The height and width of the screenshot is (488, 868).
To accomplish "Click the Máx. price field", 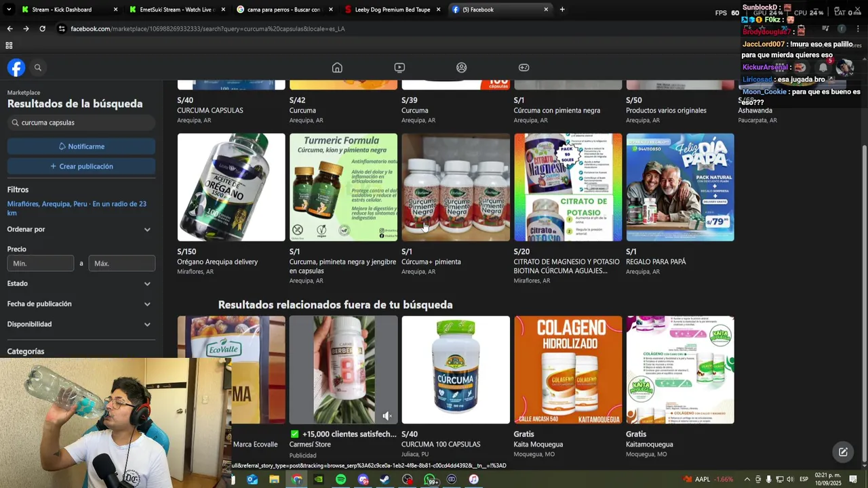I will [x=122, y=263].
